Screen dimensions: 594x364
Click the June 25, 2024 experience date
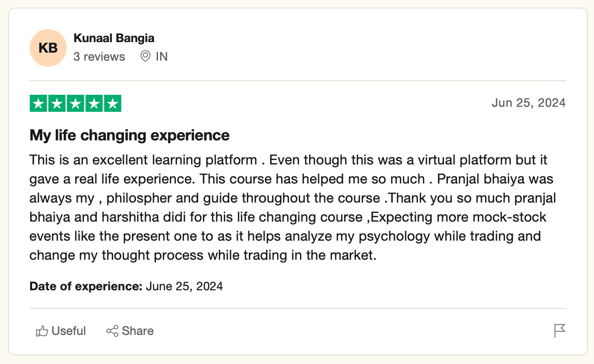click(x=184, y=286)
